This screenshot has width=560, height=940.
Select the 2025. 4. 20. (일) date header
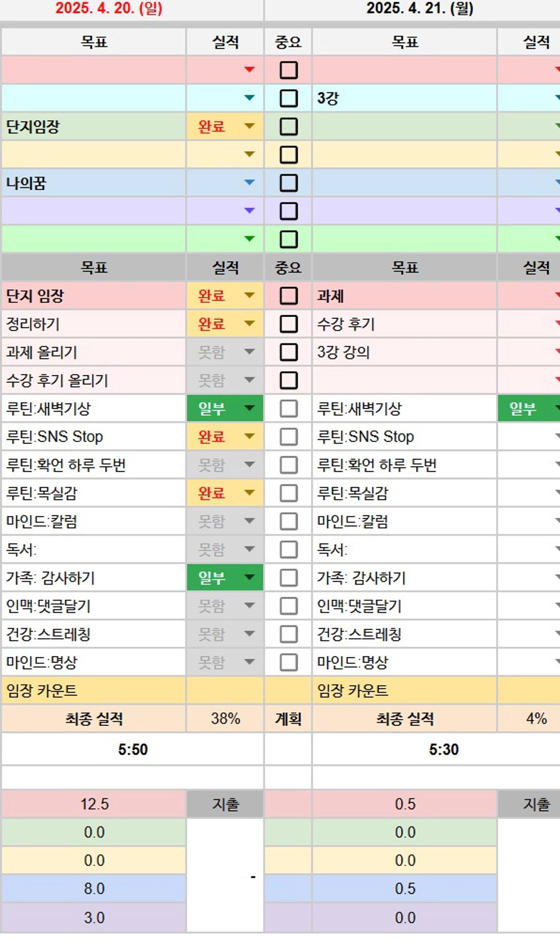tap(109, 8)
